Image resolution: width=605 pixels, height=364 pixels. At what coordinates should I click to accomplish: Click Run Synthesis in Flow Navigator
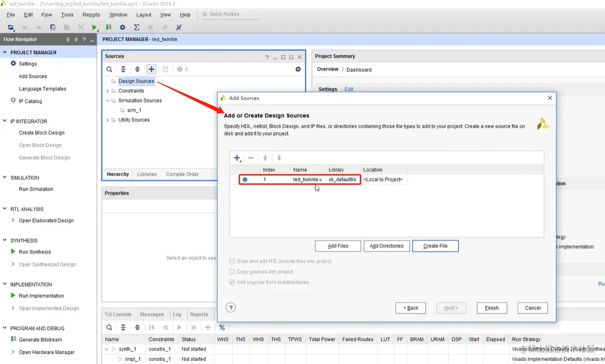(35, 252)
